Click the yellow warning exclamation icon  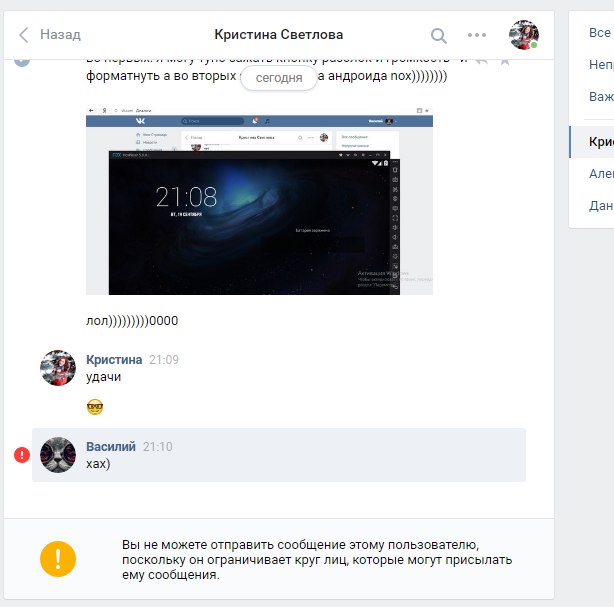pos(58,559)
